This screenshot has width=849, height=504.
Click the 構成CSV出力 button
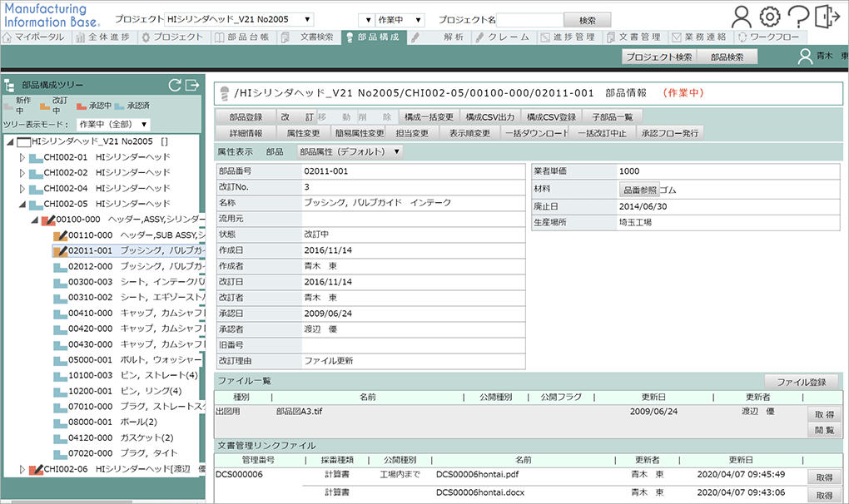pyautogui.click(x=491, y=116)
